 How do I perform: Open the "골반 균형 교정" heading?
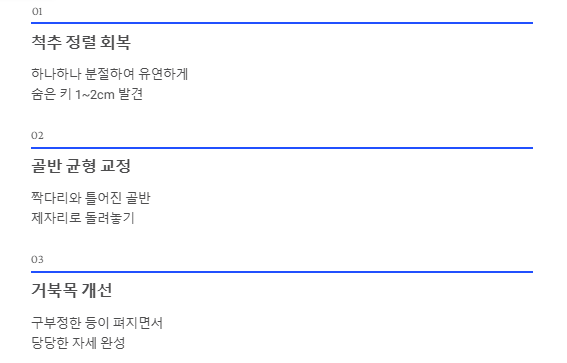pos(81,166)
